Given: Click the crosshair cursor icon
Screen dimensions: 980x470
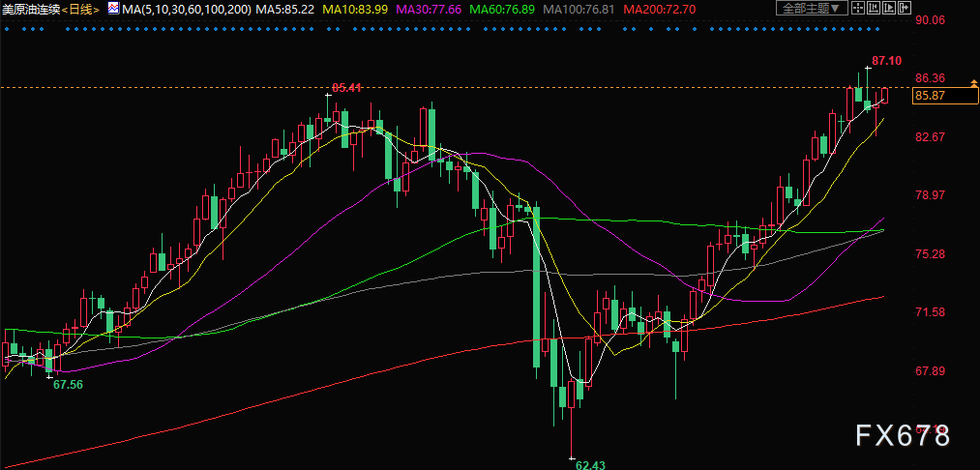Looking at the screenshot, I should click(x=858, y=8).
